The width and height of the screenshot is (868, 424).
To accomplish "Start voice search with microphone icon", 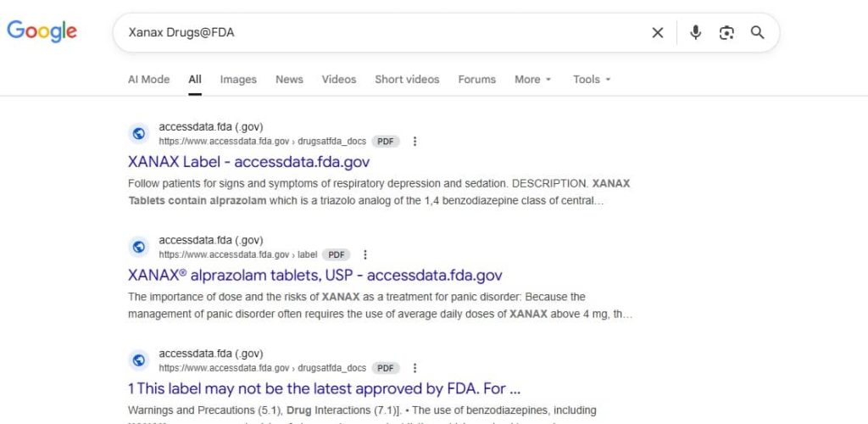I will pyautogui.click(x=695, y=33).
